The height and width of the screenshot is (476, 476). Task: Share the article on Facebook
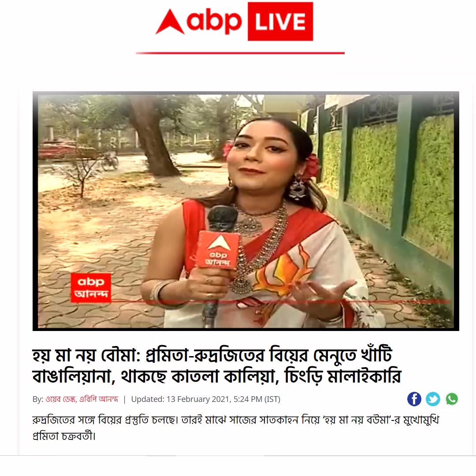[414, 399]
